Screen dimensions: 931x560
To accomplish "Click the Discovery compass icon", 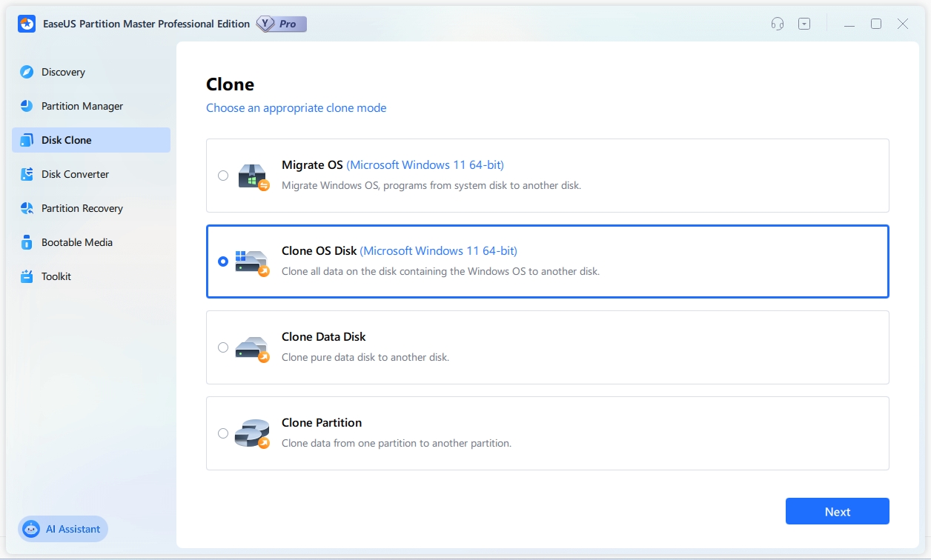I will coord(27,72).
